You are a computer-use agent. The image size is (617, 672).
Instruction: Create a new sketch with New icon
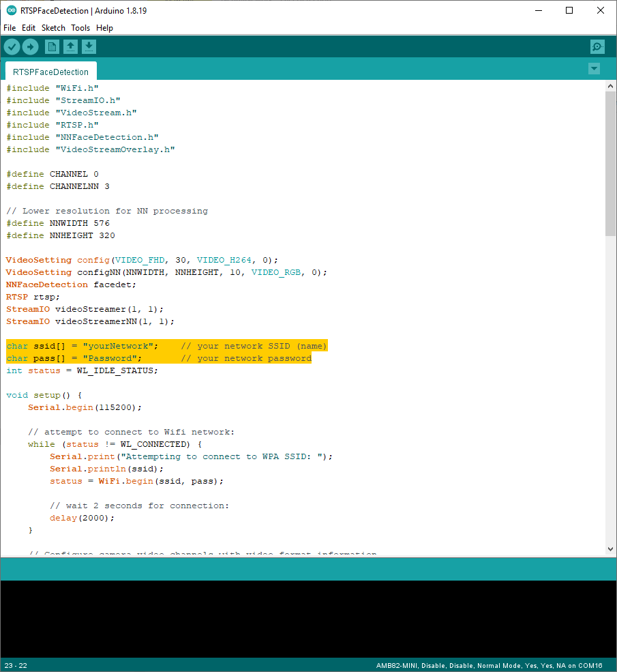(52, 47)
